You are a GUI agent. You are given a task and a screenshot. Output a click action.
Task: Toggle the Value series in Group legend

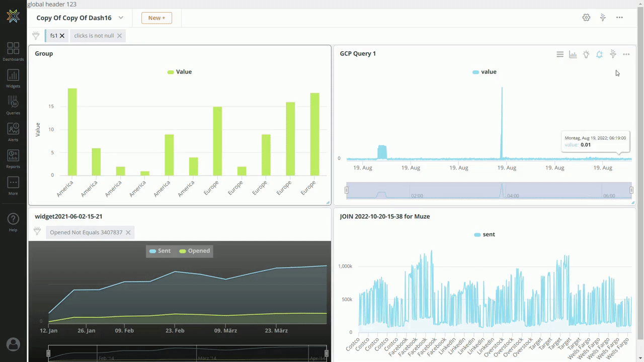180,72
